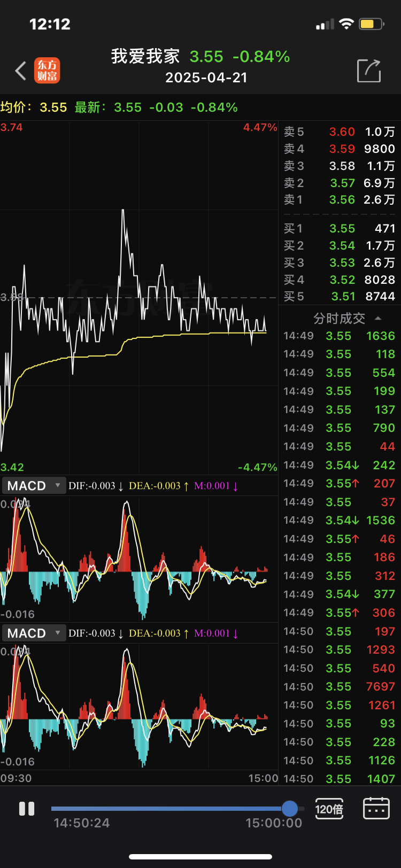Tap the cellular signal icon

pyautogui.click(x=325, y=25)
